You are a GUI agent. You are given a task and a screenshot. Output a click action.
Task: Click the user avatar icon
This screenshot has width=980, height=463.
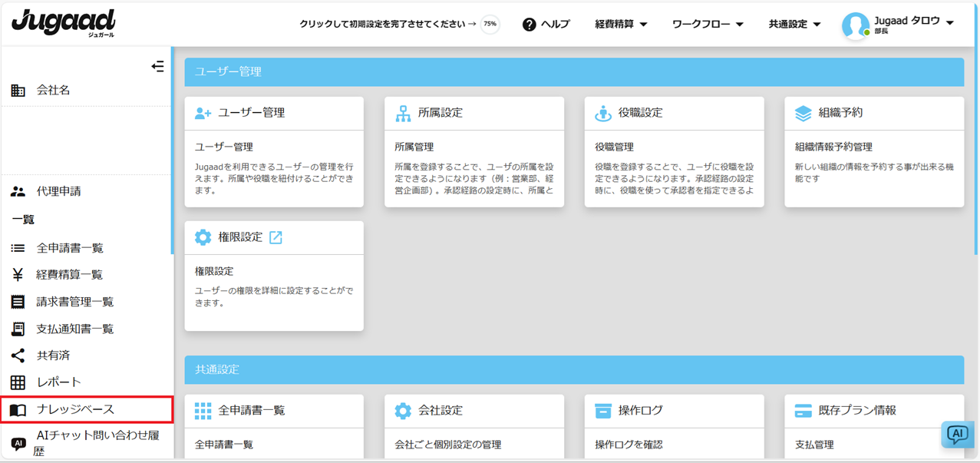point(855,25)
